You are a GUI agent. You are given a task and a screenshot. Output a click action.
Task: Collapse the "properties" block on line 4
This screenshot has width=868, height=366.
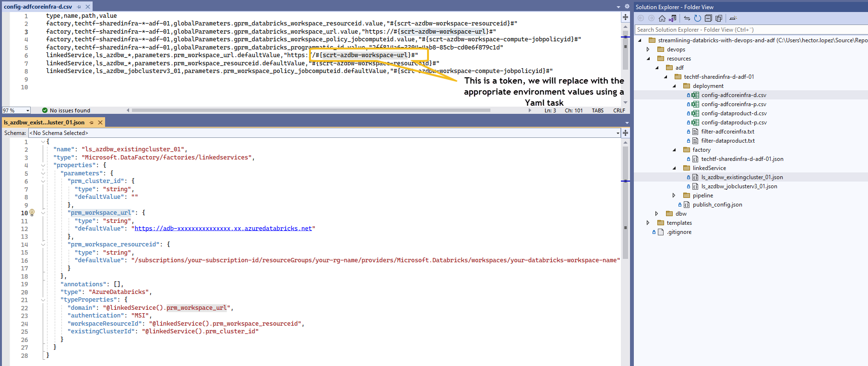tap(43, 165)
